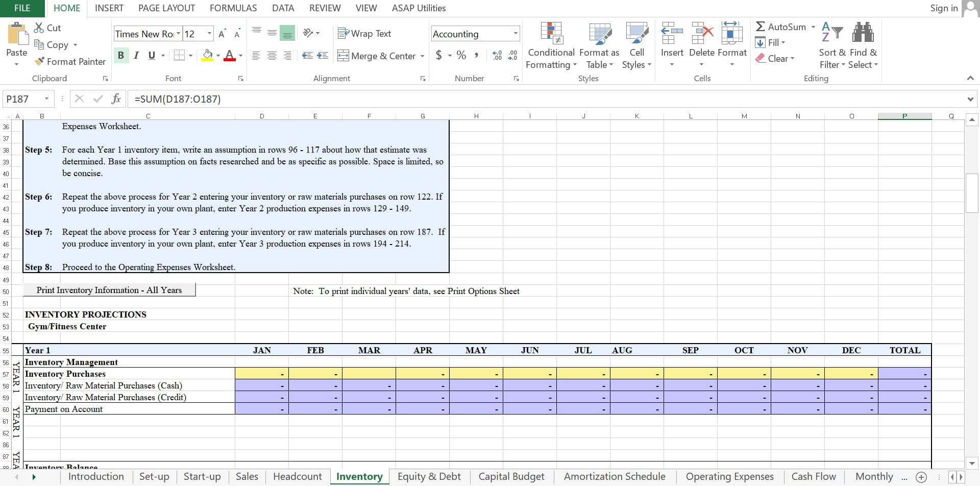Toggle Bold formatting
Image resolution: width=980 pixels, height=486 pixels.
point(121,55)
